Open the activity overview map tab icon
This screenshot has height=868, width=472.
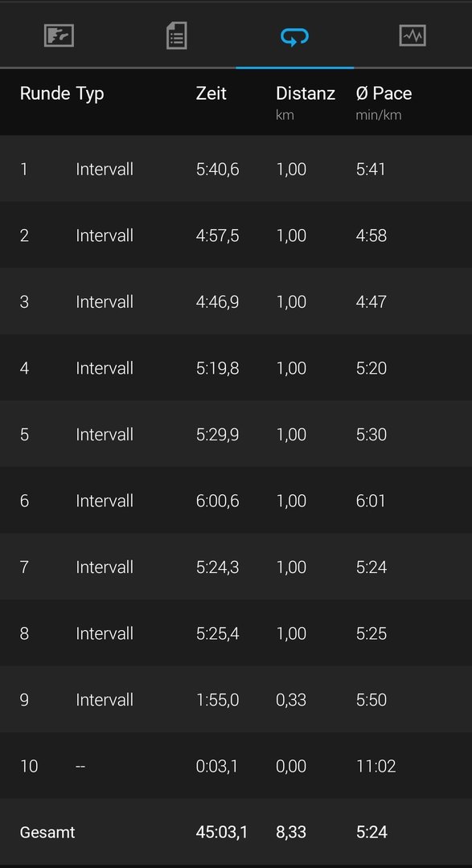click(x=59, y=36)
